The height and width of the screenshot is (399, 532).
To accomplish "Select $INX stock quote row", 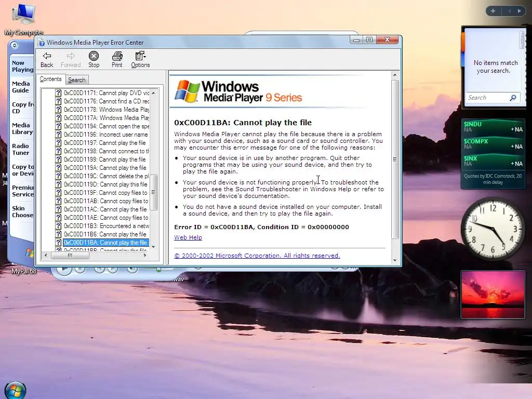I will (x=493, y=161).
